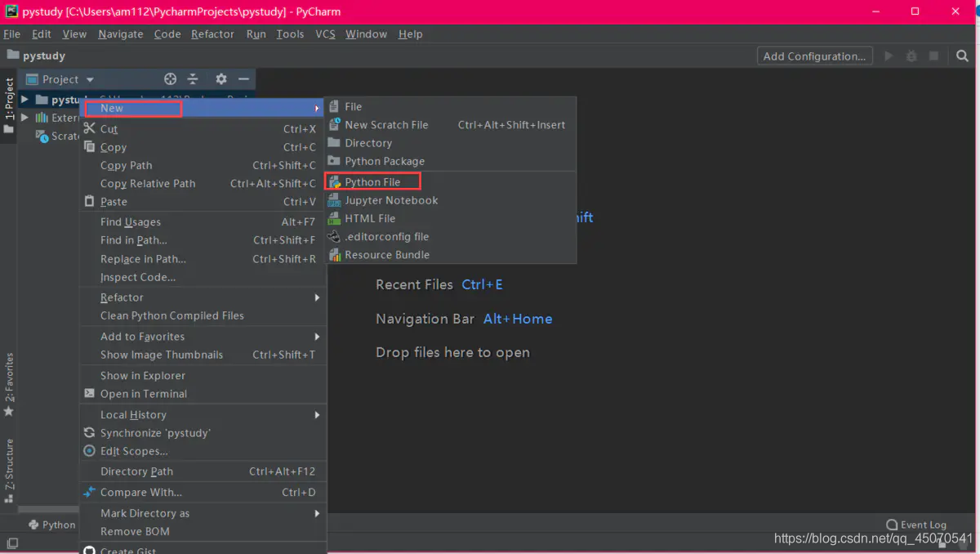Viewport: 980px width, 554px height.
Task: Click the Debug bug icon in toolbar
Action: (x=911, y=56)
